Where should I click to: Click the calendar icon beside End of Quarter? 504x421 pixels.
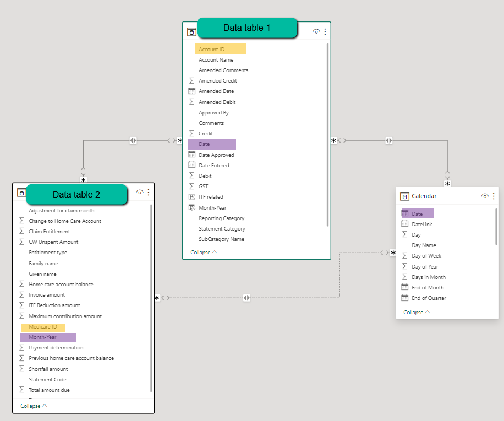coord(404,298)
